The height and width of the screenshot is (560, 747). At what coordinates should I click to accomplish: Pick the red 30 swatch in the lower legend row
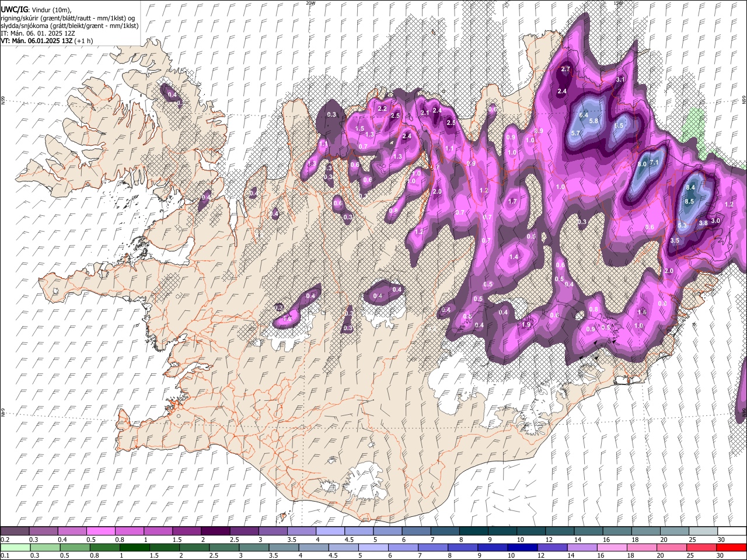(731, 547)
